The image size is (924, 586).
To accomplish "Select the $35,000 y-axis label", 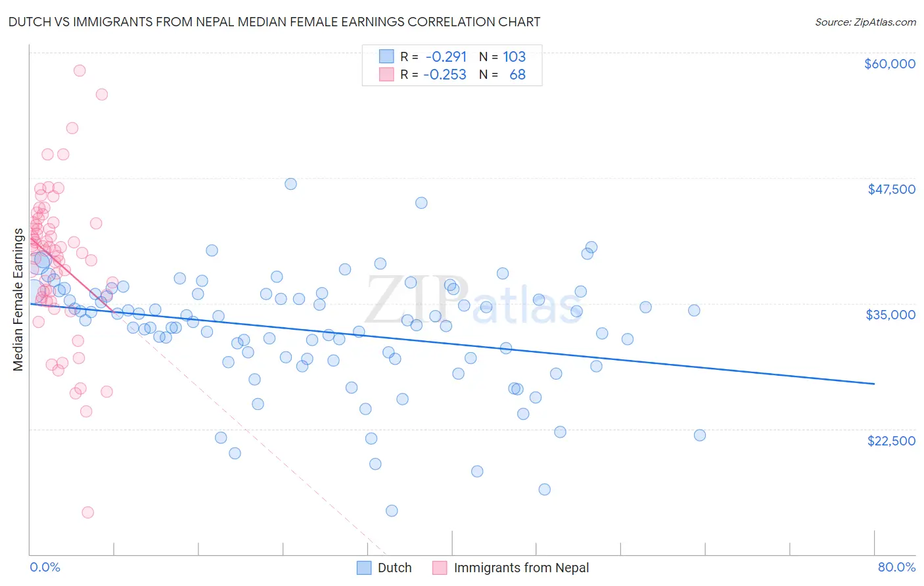I will pyautogui.click(x=890, y=315).
